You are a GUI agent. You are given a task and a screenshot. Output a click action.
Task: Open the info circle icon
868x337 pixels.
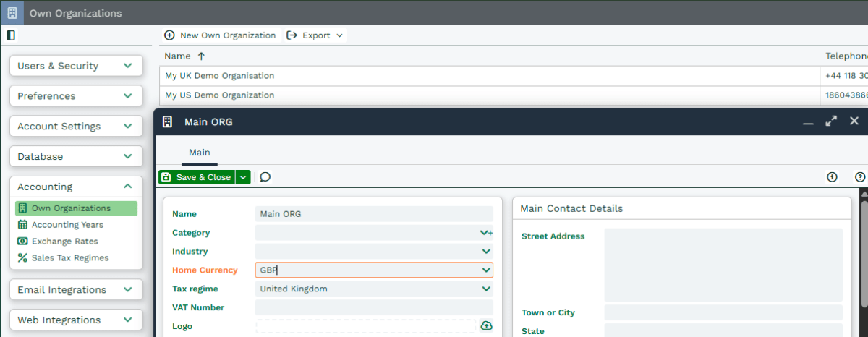click(x=832, y=177)
